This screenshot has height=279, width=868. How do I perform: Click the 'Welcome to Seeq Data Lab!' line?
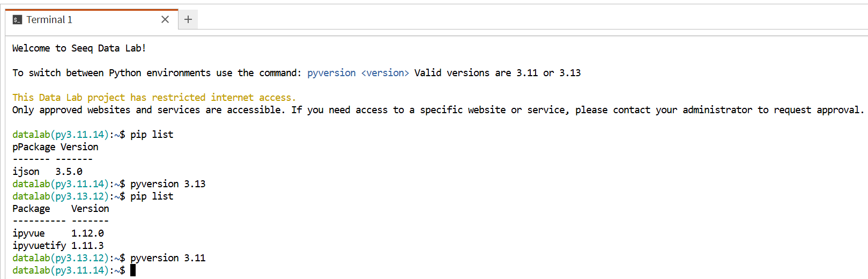(x=79, y=48)
